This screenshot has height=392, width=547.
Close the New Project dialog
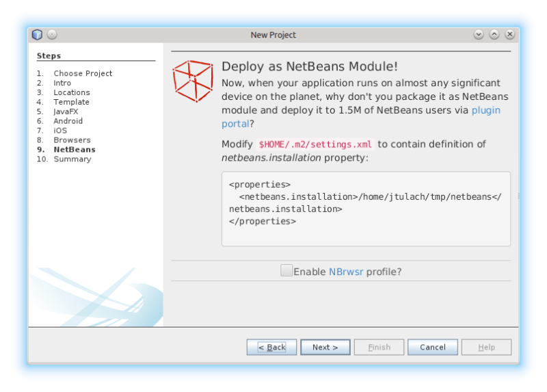coord(509,35)
